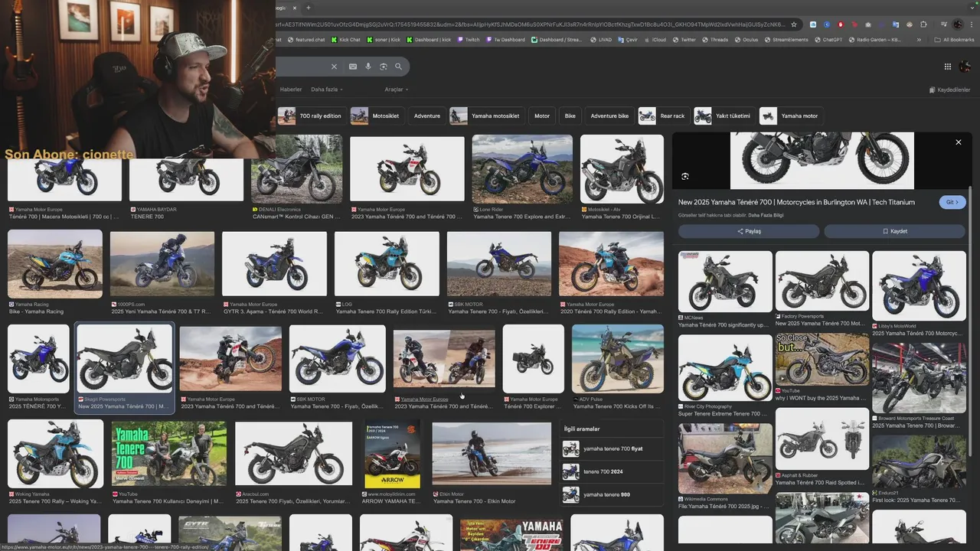Click the Git button to visit the page
Screen dimensions: 980x551
point(952,202)
